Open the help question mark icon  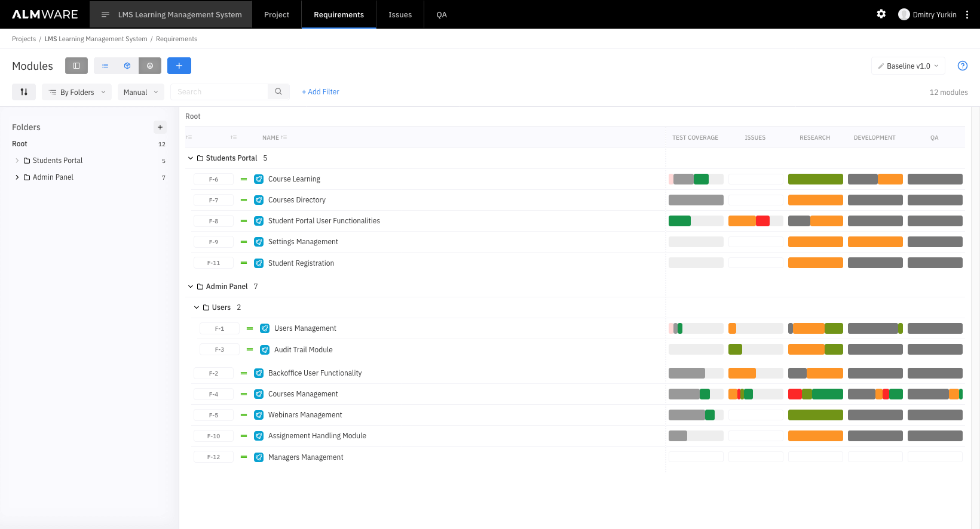coord(963,66)
